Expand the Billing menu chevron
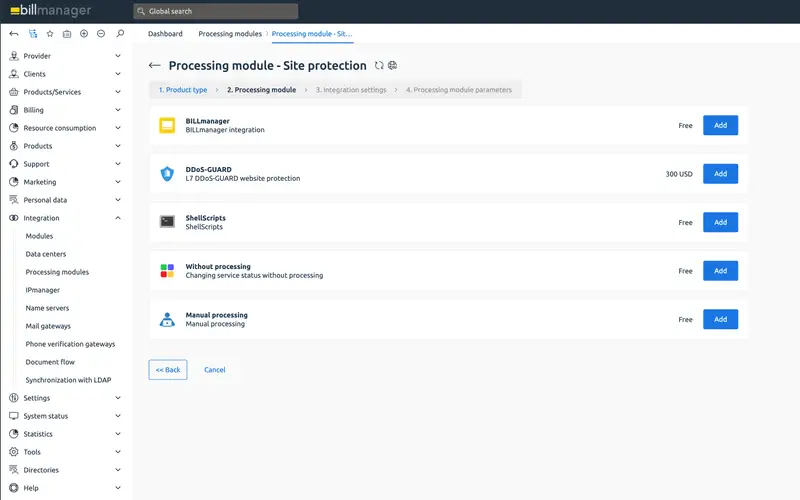 [x=118, y=110]
